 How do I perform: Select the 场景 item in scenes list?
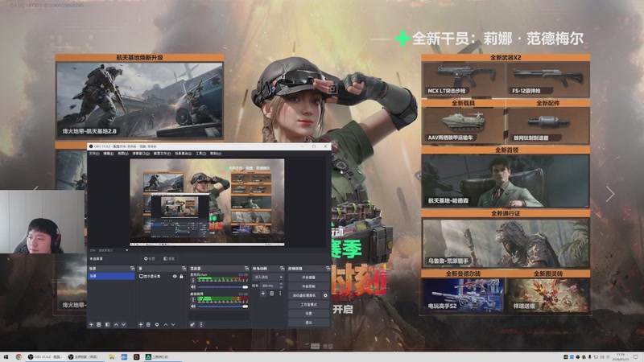pyautogui.click(x=111, y=276)
